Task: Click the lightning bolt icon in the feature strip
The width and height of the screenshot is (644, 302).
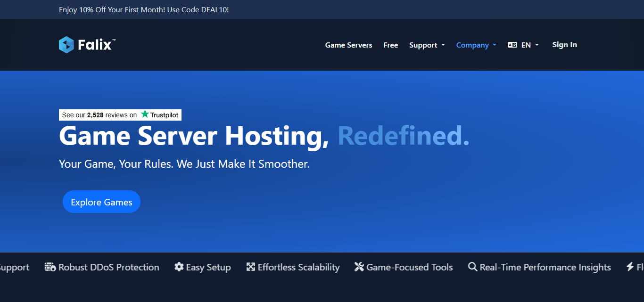Action: 630,267
